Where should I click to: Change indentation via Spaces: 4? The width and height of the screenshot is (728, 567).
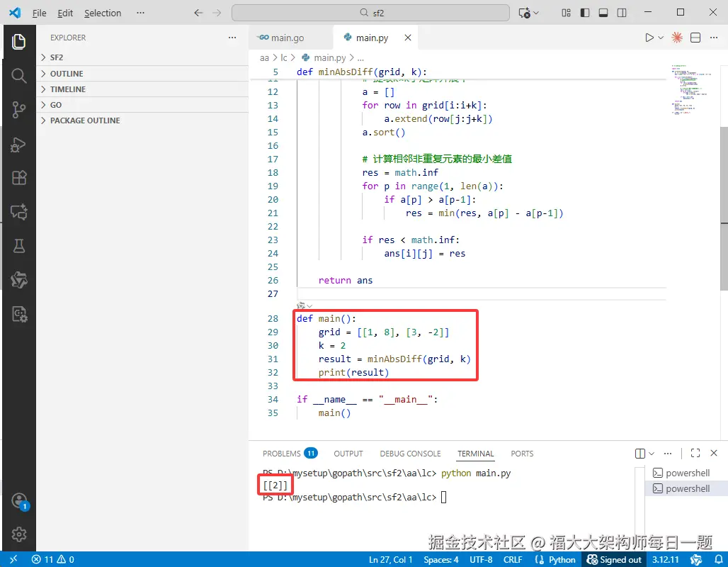440,559
